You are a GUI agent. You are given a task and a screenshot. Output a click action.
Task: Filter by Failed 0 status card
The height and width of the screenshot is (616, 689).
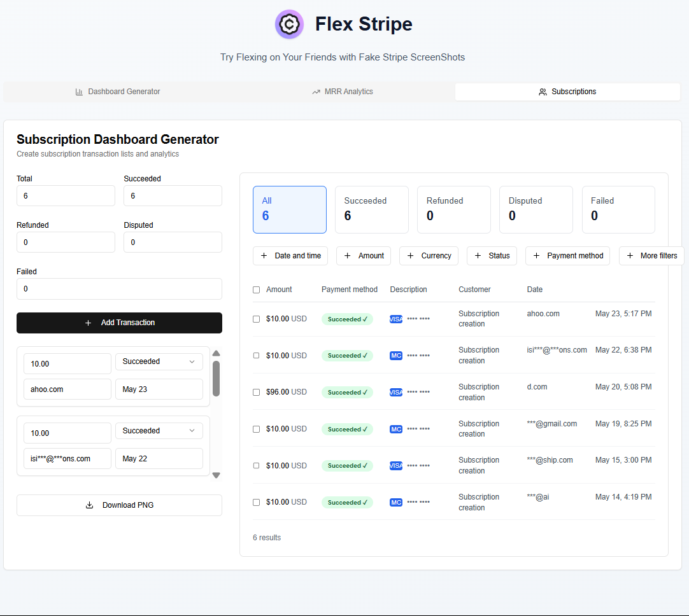click(x=618, y=209)
